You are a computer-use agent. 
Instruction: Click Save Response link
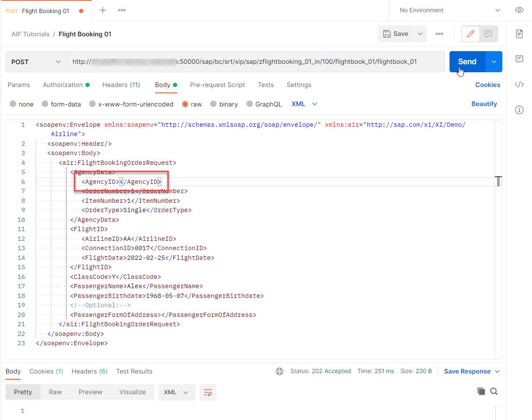coord(467,371)
